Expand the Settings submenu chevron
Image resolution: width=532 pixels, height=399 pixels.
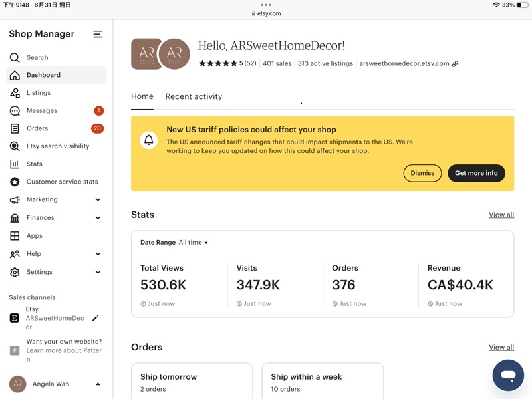tap(98, 272)
